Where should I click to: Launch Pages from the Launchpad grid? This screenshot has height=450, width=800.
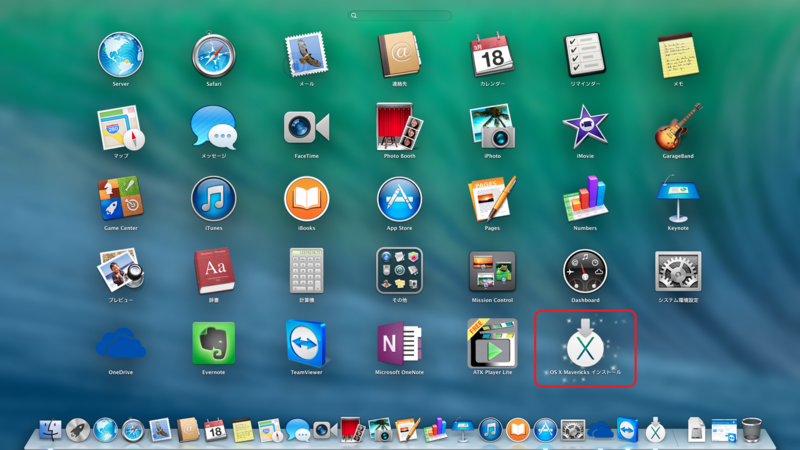coord(492,199)
